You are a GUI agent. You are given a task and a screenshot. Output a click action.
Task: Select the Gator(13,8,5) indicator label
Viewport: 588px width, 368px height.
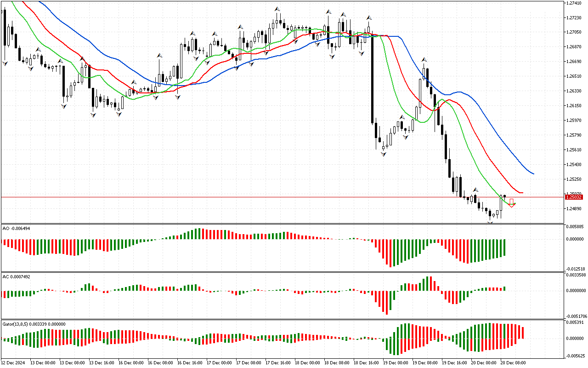(x=34, y=324)
